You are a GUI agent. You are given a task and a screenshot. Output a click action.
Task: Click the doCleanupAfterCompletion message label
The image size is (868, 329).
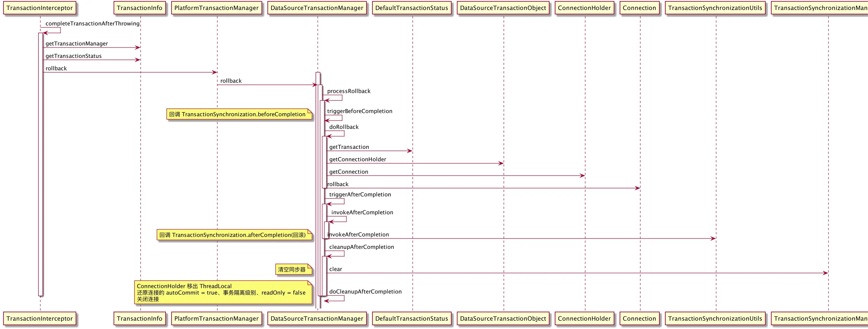[x=365, y=292]
